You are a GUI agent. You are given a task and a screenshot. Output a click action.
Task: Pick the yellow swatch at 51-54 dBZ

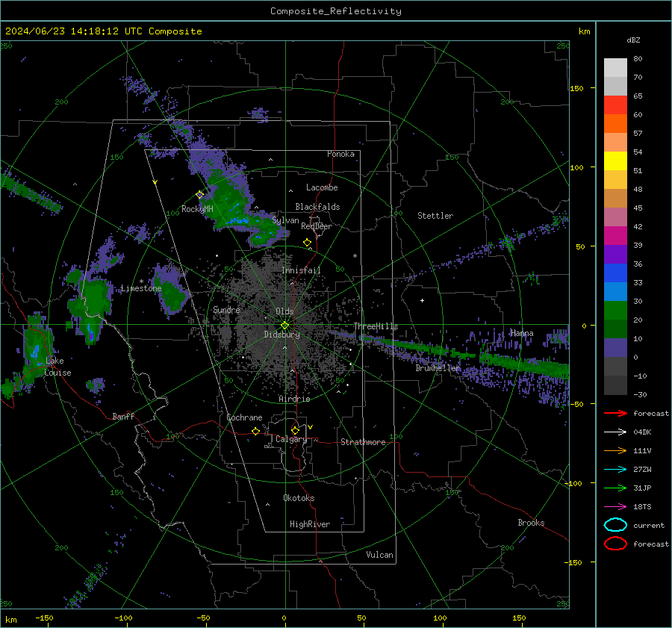click(615, 161)
